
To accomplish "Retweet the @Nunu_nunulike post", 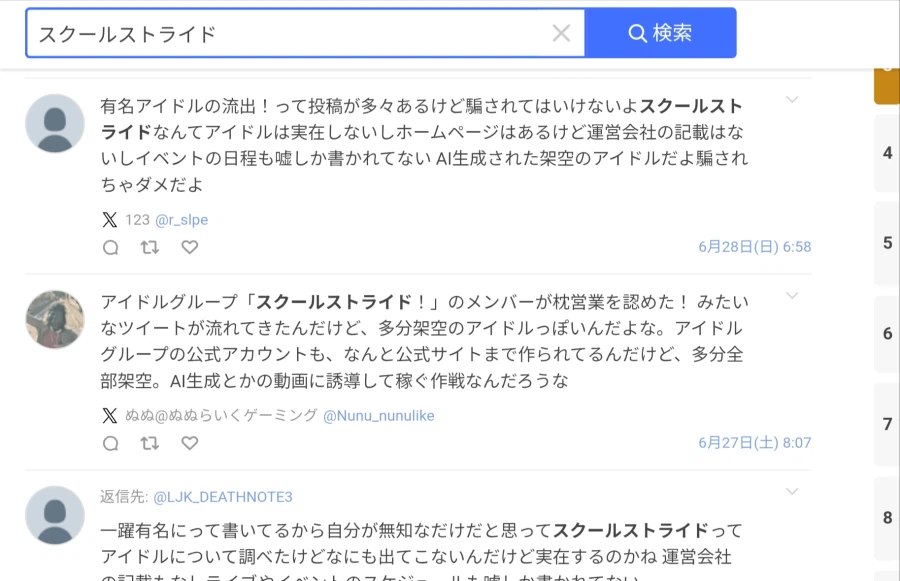I will (150, 443).
